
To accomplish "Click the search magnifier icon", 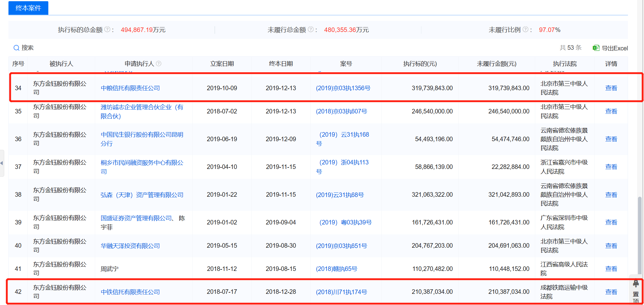I will coord(16,48).
